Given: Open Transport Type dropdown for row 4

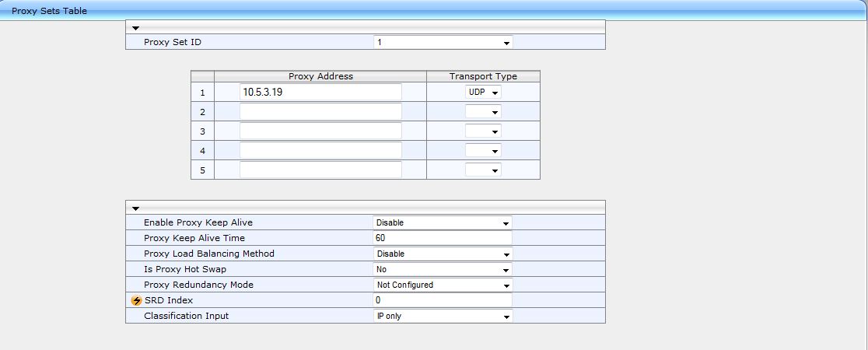Looking at the screenshot, I should [x=483, y=151].
